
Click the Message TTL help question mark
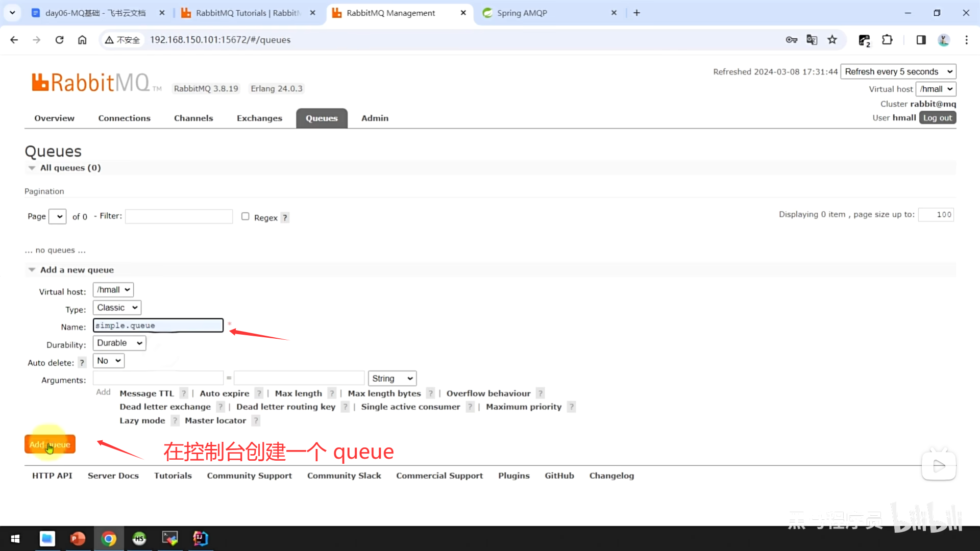184,393
